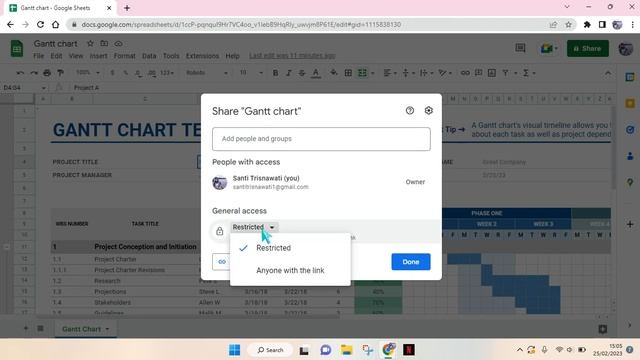Open the Insert menu
This screenshot has width=640, height=360.
pyautogui.click(x=98, y=56)
